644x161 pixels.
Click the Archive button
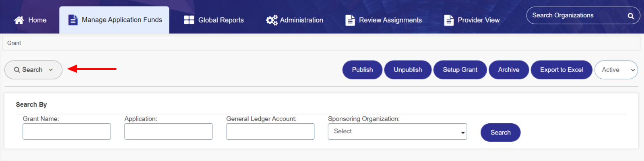coord(508,70)
